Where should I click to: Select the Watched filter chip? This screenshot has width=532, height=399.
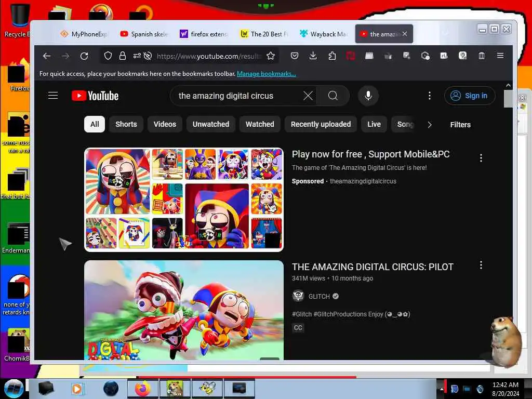260,124
